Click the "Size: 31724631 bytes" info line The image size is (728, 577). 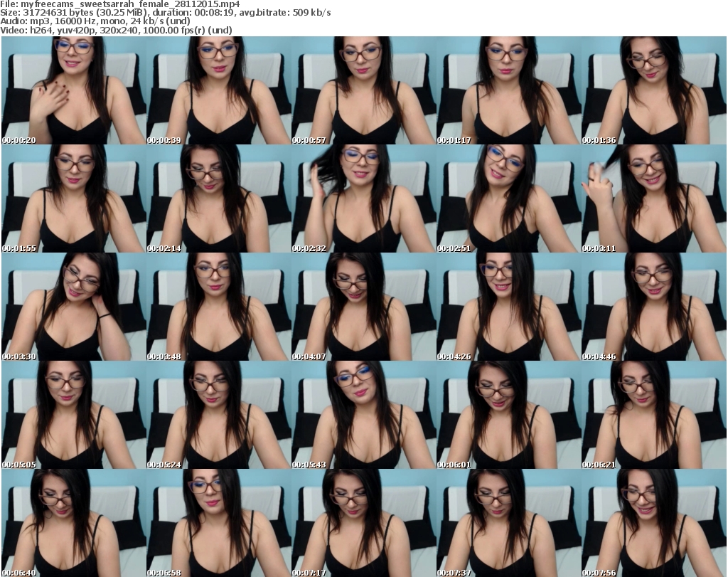pos(165,13)
